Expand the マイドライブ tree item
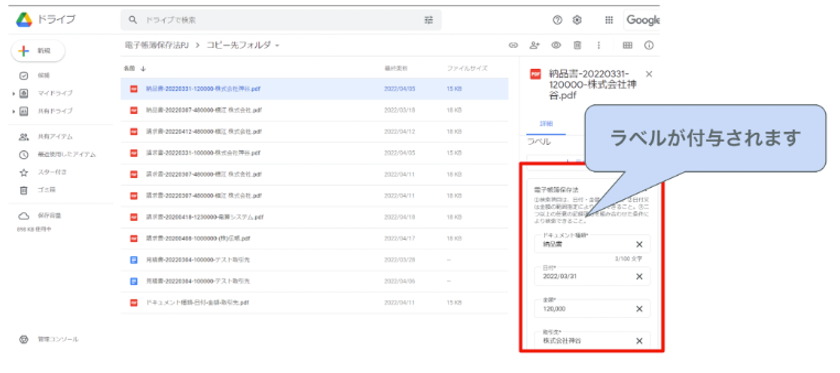Viewport: 840px width, 373px height. point(13,94)
